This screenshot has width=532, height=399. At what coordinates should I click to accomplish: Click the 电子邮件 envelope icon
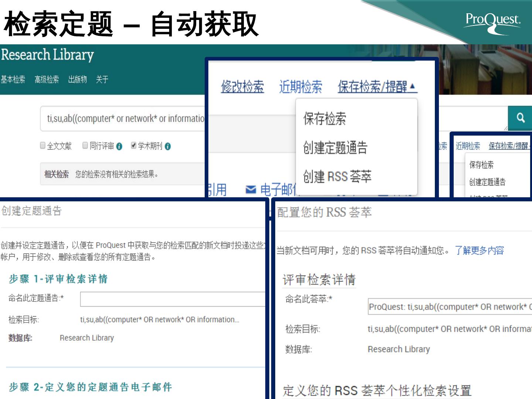pos(251,190)
